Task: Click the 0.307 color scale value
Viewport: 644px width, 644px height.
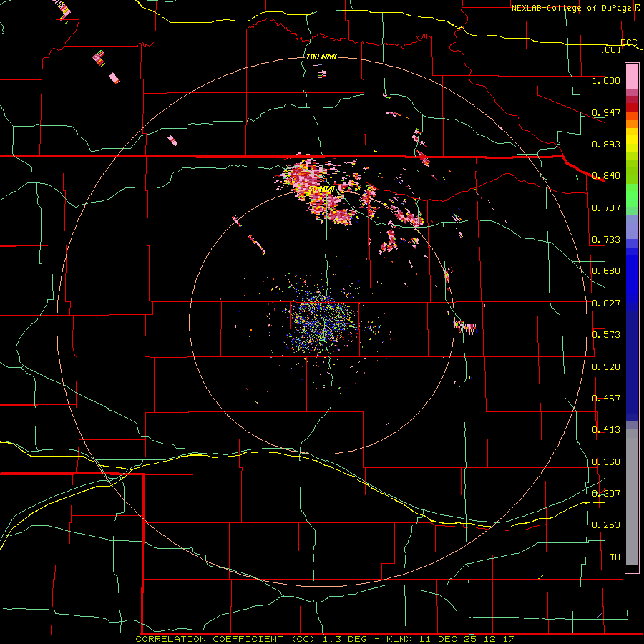Action: pyautogui.click(x=606, y=494)
